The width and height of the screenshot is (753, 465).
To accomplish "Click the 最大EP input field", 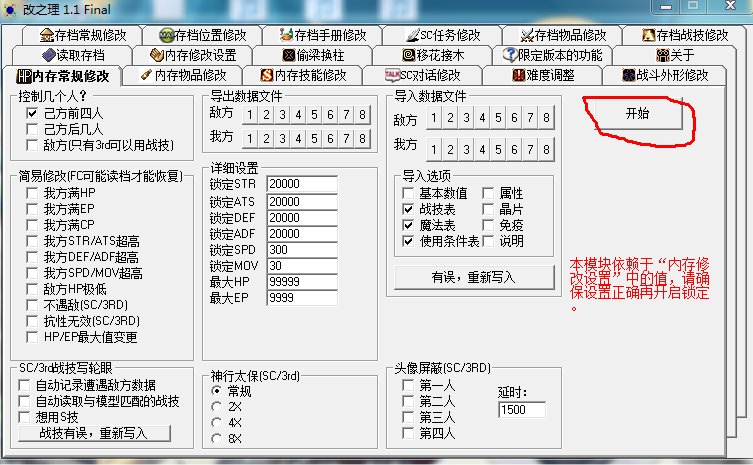I will (x=302, y=298).
